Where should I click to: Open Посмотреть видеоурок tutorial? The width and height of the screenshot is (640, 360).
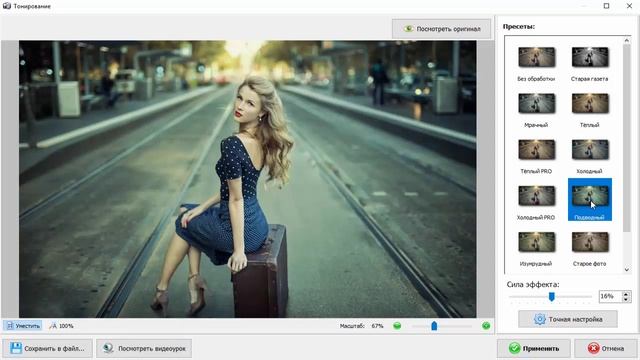(144, 348)
